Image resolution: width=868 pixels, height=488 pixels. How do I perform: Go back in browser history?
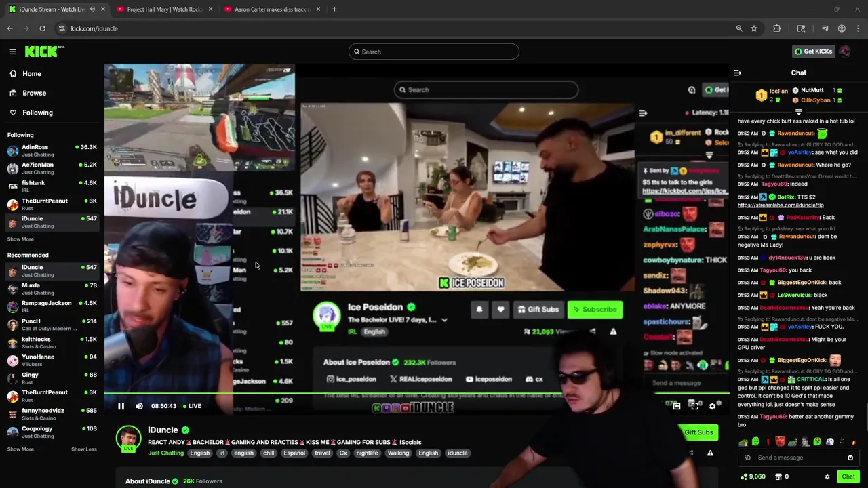coord(10,28)
